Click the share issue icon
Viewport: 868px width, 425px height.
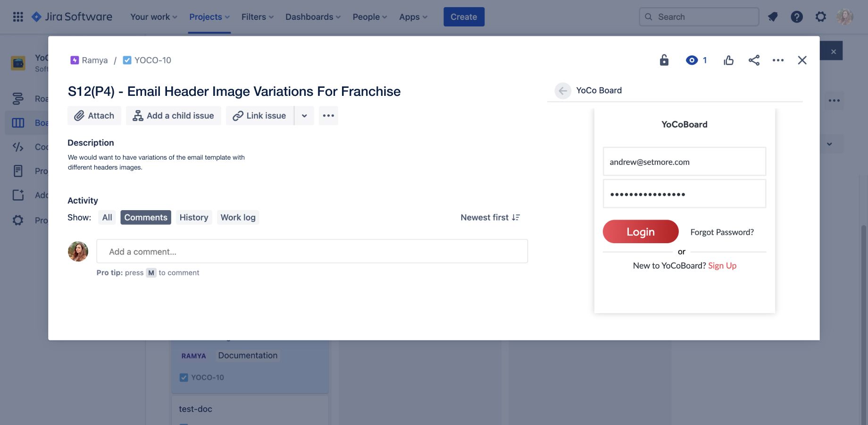pyautogui.click(x=754, y=60)
